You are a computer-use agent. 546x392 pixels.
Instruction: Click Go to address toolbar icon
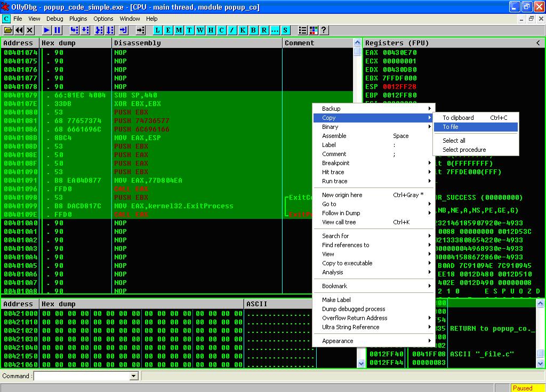(141, 30)
